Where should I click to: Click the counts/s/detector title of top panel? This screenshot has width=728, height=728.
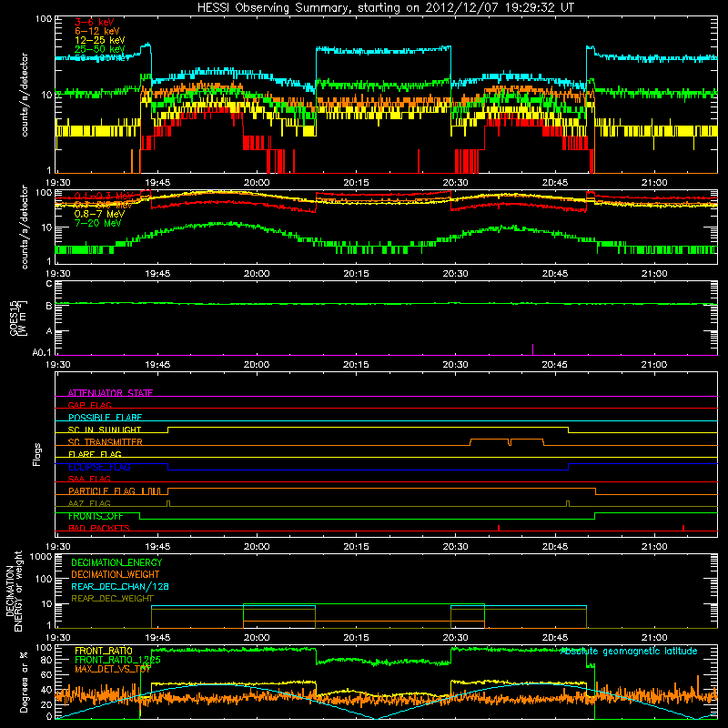click(x=25, y=95)
